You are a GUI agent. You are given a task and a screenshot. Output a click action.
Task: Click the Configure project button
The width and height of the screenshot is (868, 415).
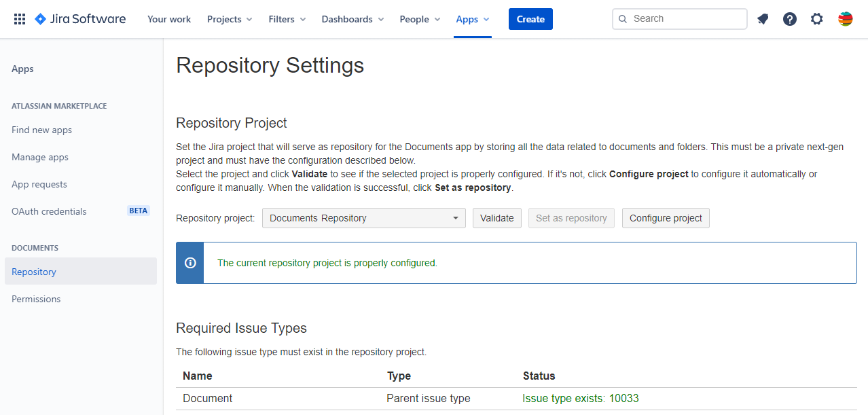pos(666,218)
